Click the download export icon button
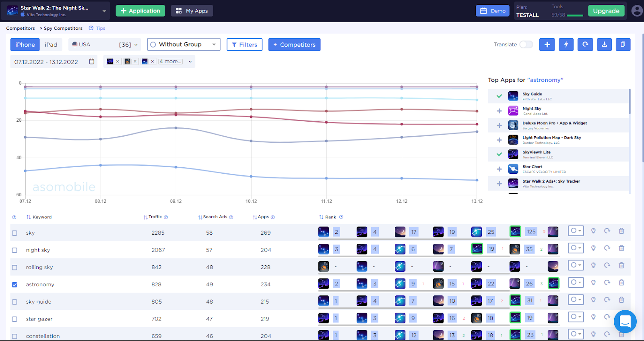Viewport: 644px width, 341px height. 604,45
